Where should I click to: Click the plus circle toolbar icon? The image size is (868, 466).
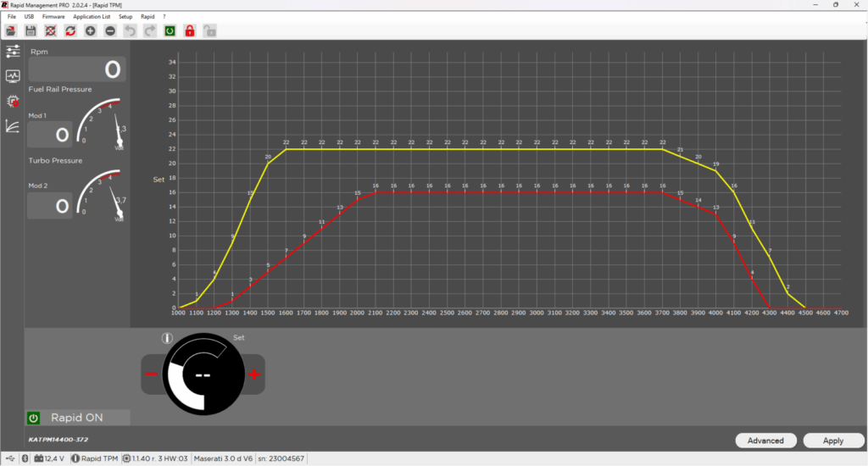(91, 31)
